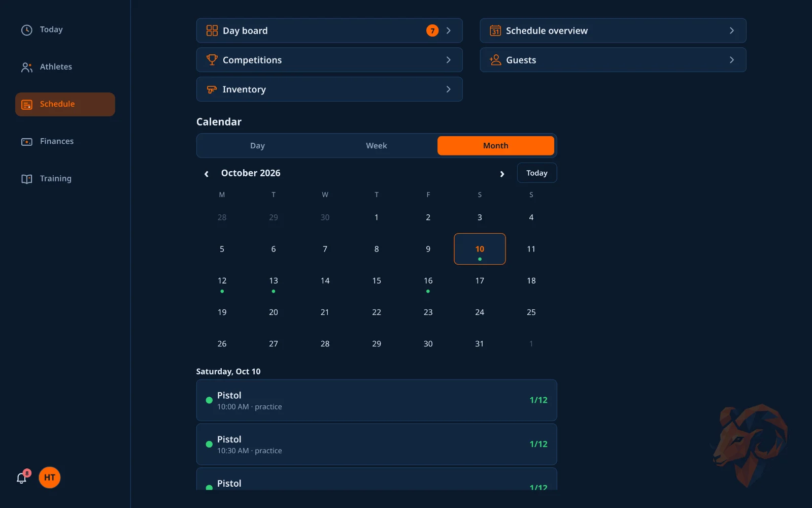Click the Guests add-person icon

click(x=495, y=60)
